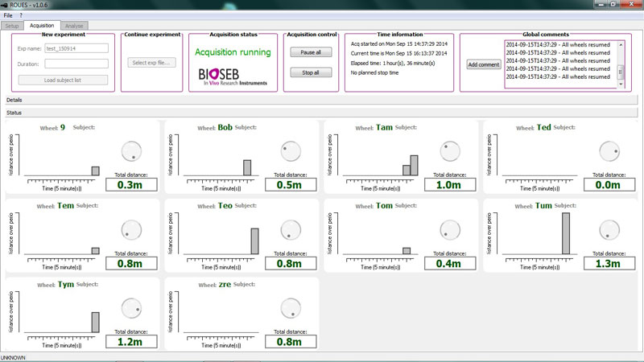The image size is (644, 362).
Task: Select first 'All wheels resumed' comment
Action: coord(558,45)
